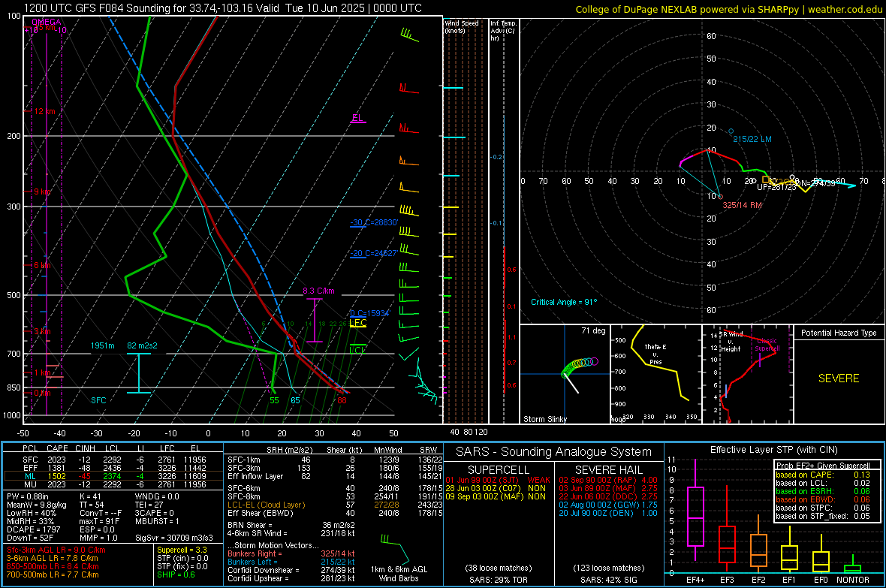Click the "Eff Shear (EBWD)" row
This screenshot has width=886, height=588.
tap(335, 514)
